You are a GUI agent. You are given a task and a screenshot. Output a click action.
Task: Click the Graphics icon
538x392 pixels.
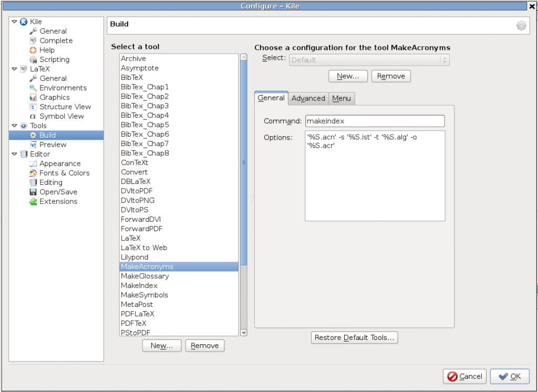(33, 97)
